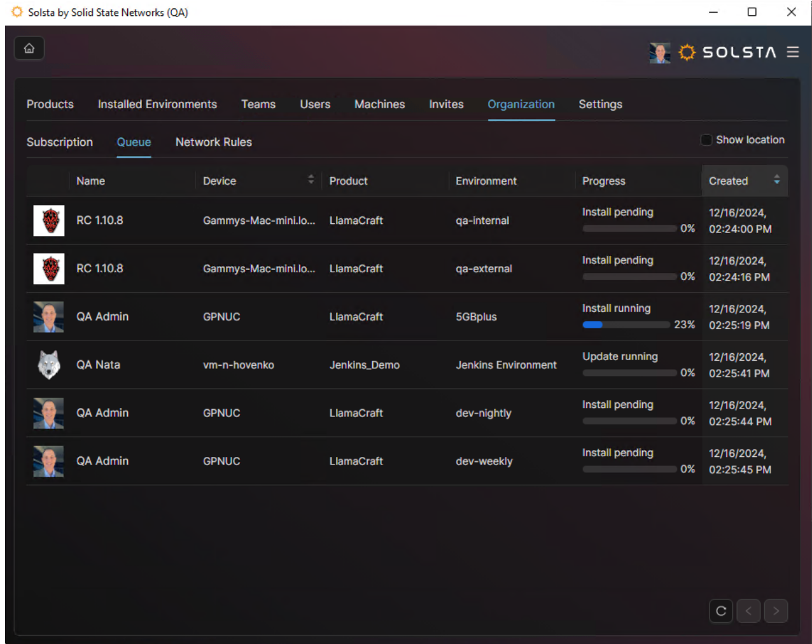Click the user profile avatar in header

click(660, 53)
